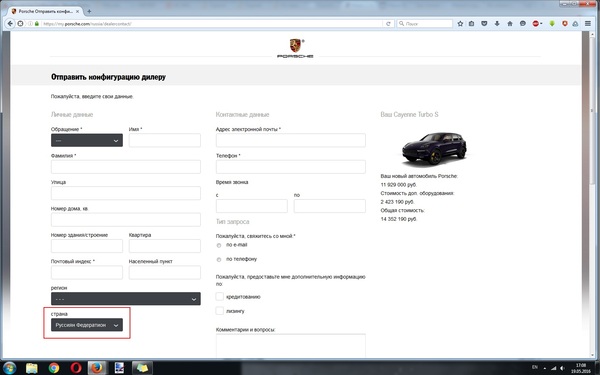The height and width of the screenshot is (375, 600).
Task: Click the Pocket shield icon in toolbar
Action: 484,23
